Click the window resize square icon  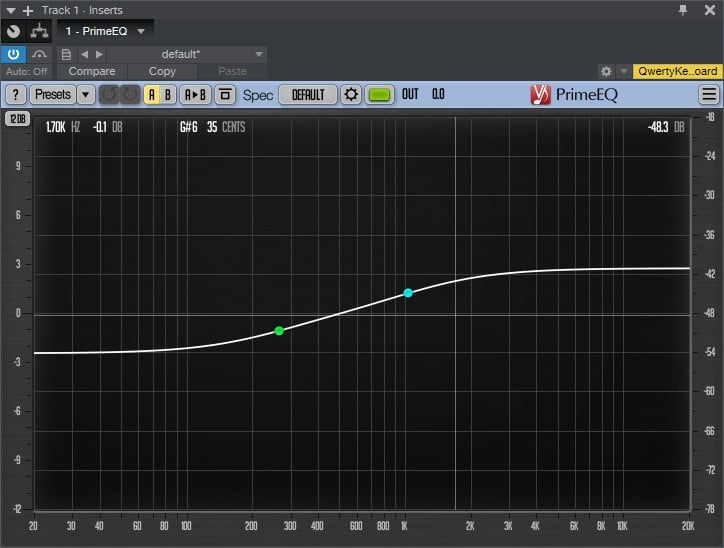coord(225,95)
